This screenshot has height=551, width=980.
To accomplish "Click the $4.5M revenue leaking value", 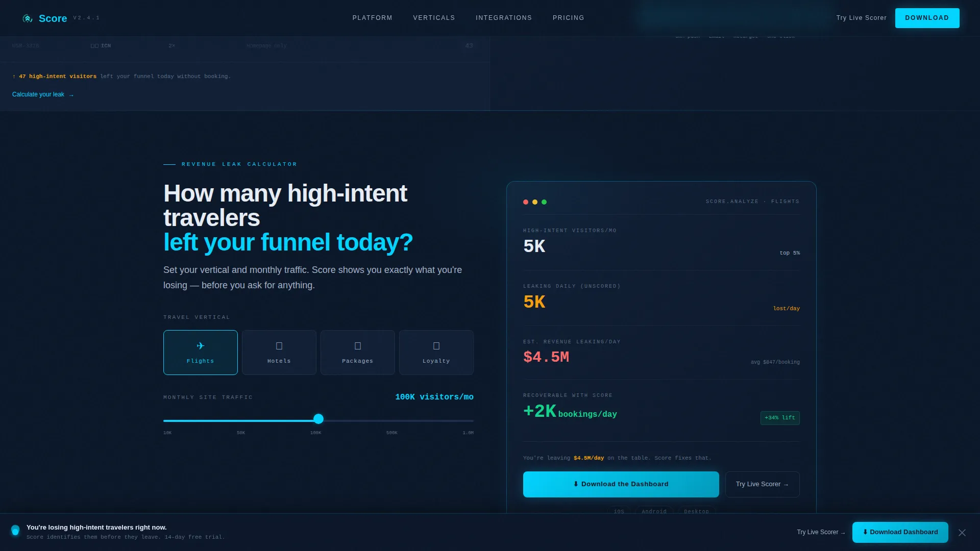I will [546, 357].
